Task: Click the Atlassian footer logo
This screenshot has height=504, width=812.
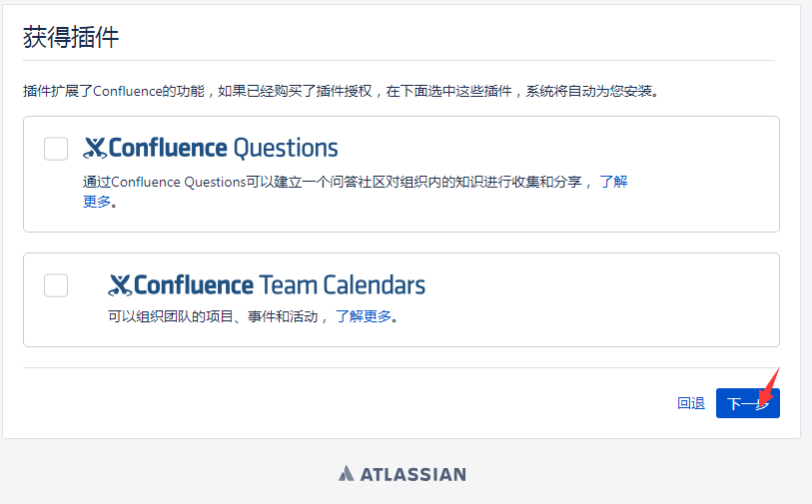Action: click(403, 474)
